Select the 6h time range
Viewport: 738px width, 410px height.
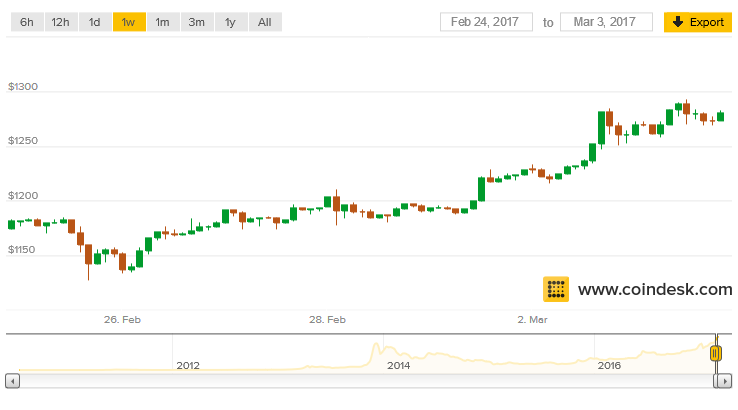27,22
